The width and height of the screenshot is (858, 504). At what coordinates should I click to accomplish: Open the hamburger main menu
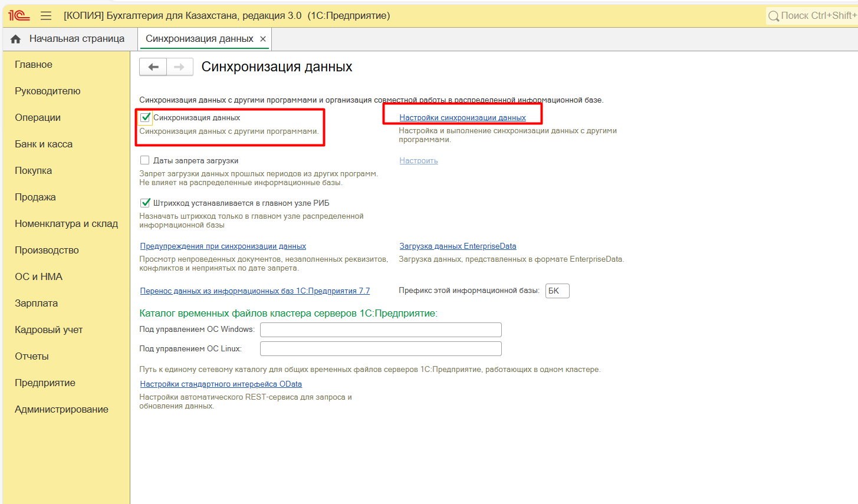(x=46, y=16)
